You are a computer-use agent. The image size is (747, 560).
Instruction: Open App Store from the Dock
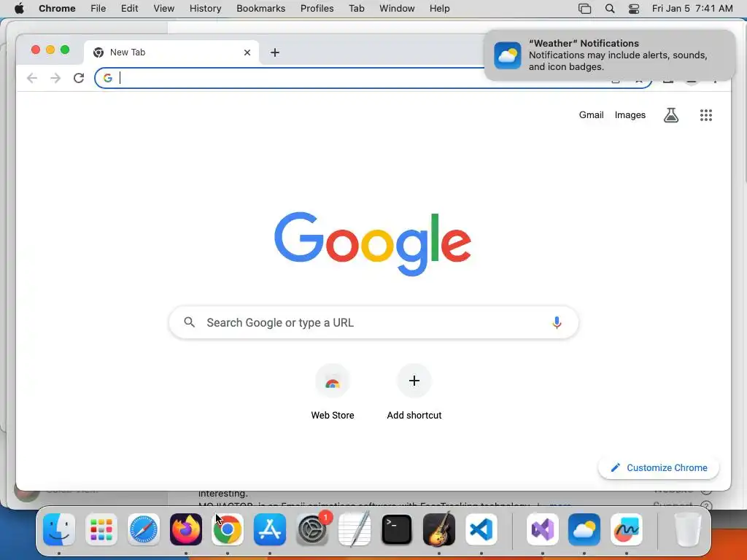point(270,529)
